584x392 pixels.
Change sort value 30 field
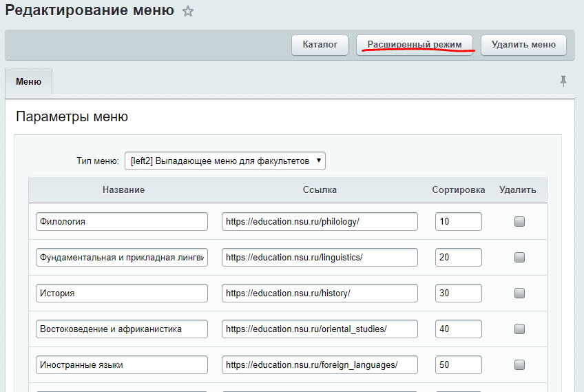point(459,293)
